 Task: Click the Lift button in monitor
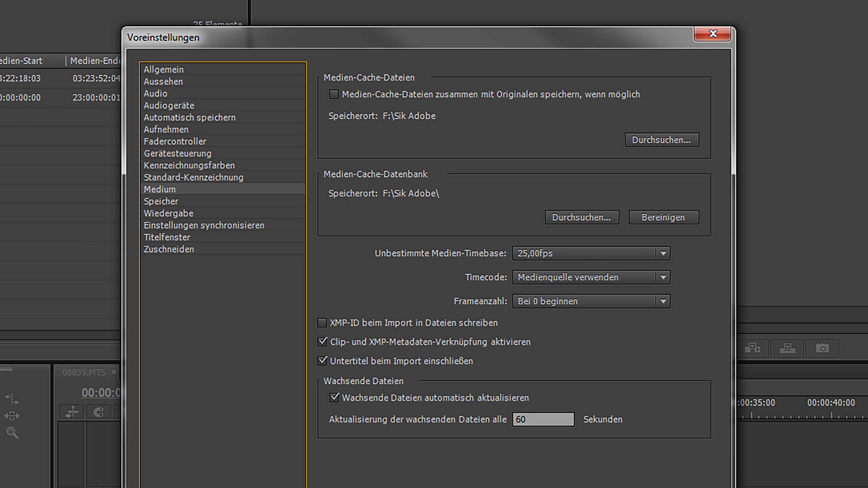tap(752, 348)
